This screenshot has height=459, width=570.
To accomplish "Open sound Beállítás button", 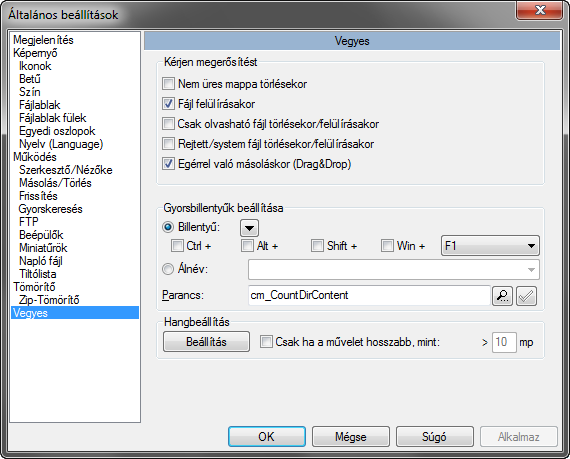I will (206, 342).
